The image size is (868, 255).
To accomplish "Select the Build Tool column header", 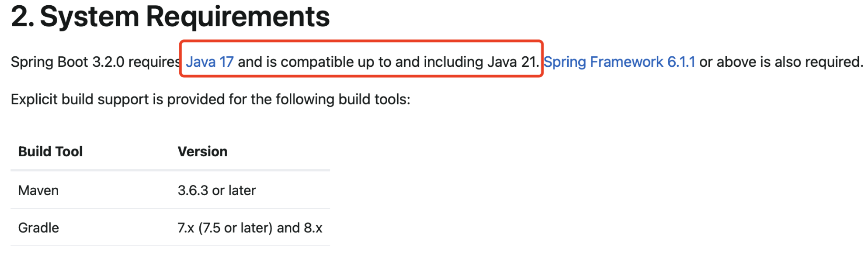I will (x=50, y=152).
